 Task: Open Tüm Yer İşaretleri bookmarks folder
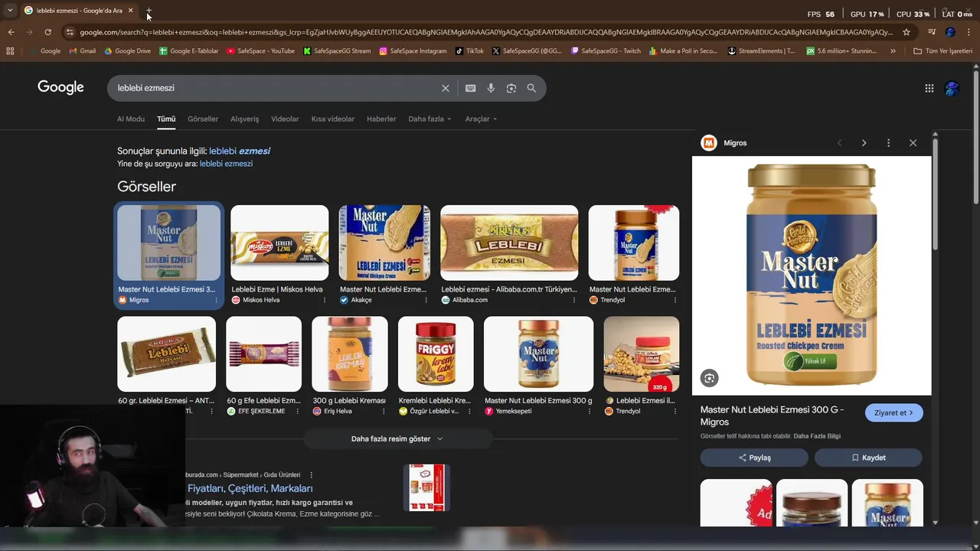pyautogui.click(x=942, y=51)
